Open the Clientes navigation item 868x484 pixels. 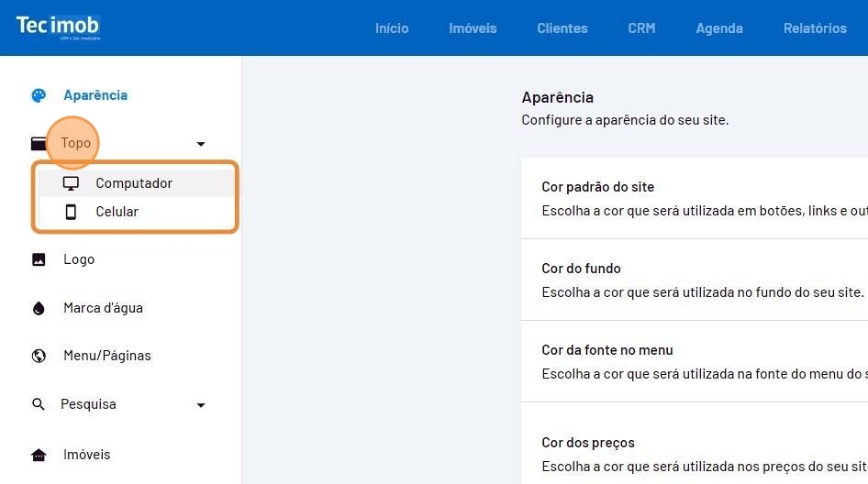pos(562,28)
